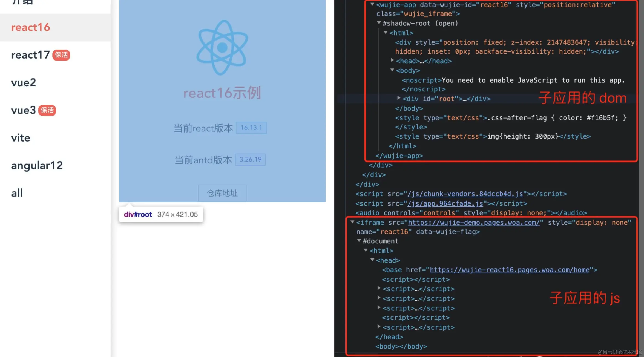The image size is (644, 357).
Task: Select the div with position: fixed style
Action: click(x=515, y=47)
